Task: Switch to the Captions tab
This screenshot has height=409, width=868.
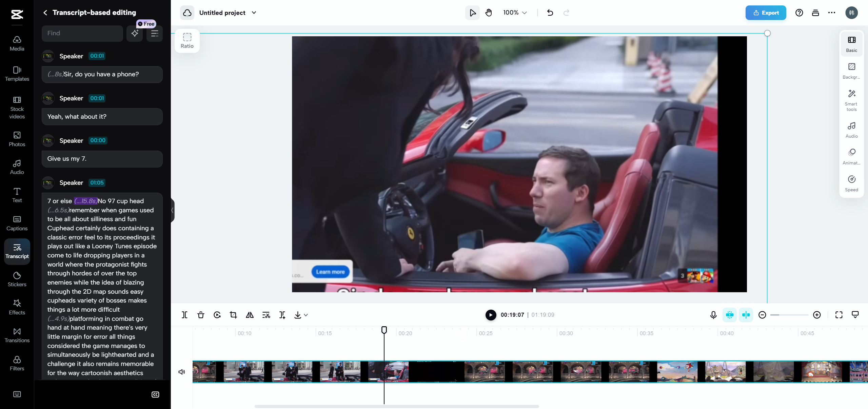Action: tap(17, 223)
